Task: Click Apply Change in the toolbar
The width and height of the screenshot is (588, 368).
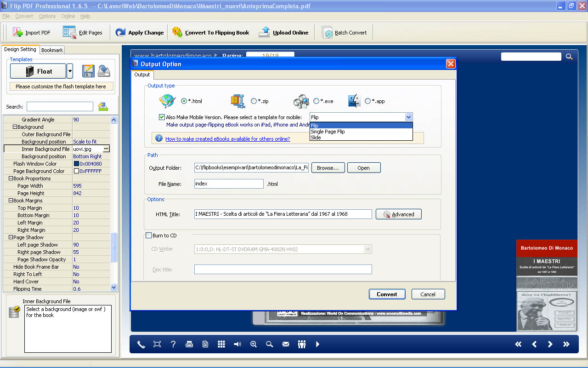Action: tap(140, 33)
